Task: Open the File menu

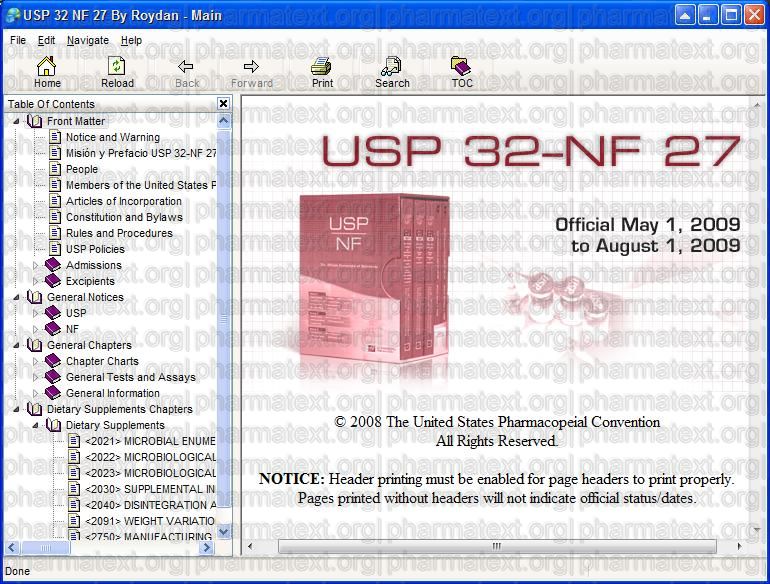Action: pos(18,40)
